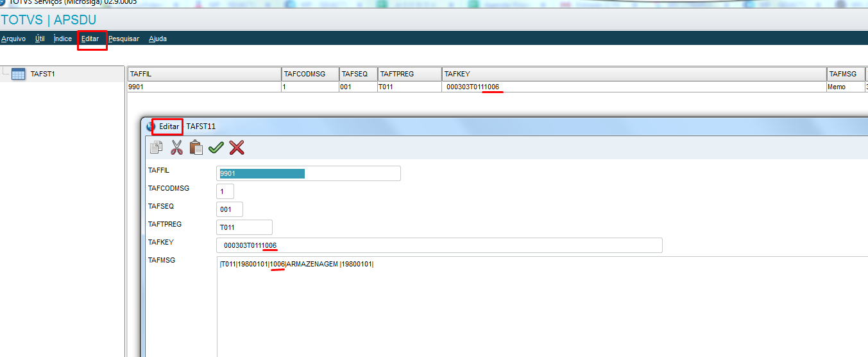Screen dimensions: 868x357
Task: Click the TAFSEQ input field
Action: coord(230,209)
